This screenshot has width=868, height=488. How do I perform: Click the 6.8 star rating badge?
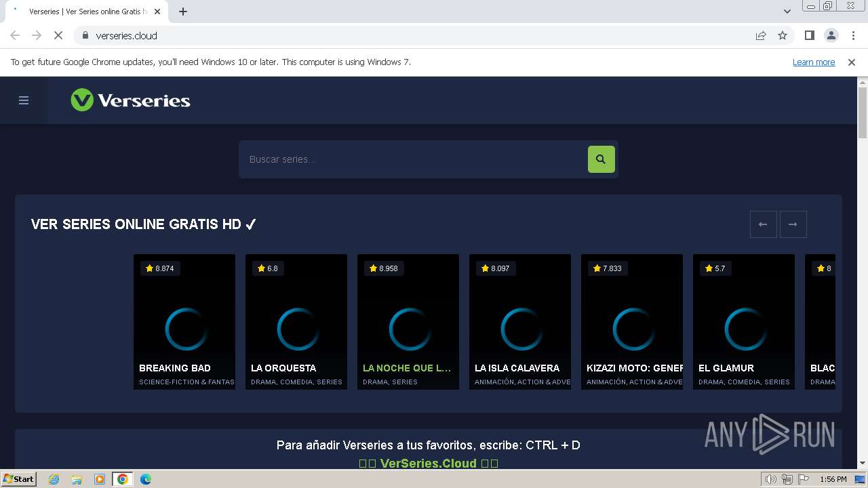267,268
